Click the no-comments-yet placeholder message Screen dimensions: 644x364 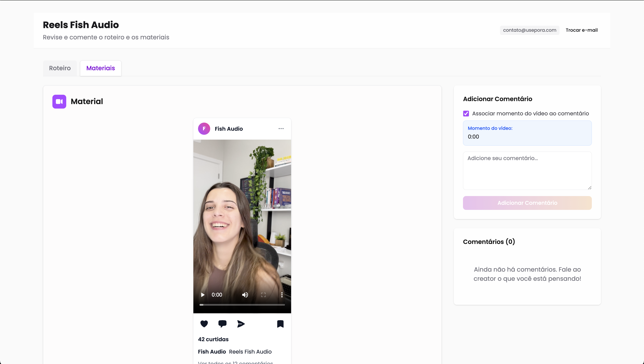tap(527, 274)
